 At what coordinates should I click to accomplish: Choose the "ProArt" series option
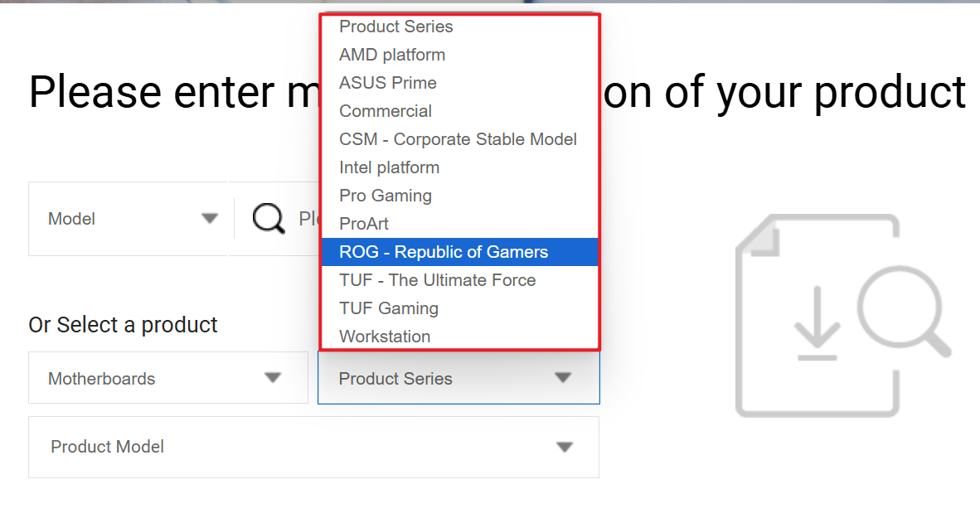(363, 224)
